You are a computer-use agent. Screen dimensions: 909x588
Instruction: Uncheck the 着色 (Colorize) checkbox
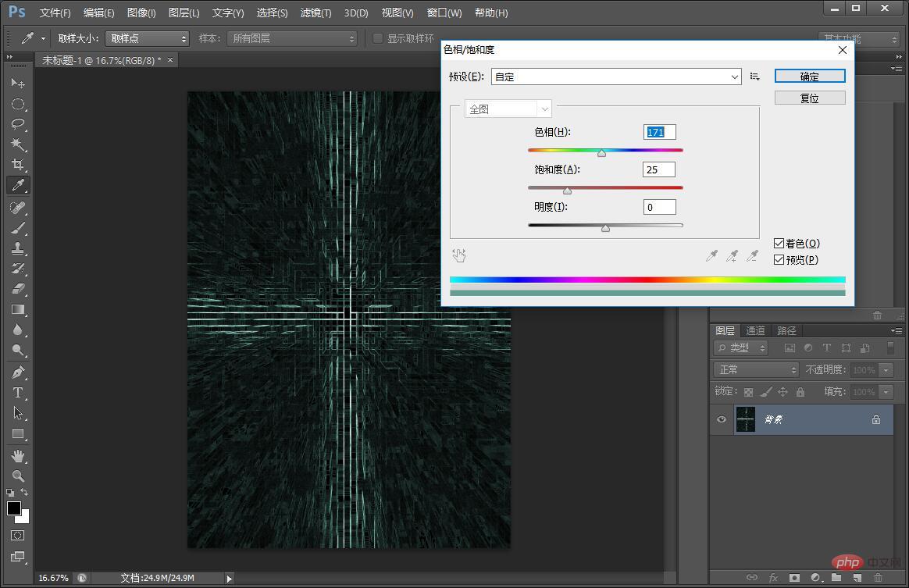(x=779, y=244)
